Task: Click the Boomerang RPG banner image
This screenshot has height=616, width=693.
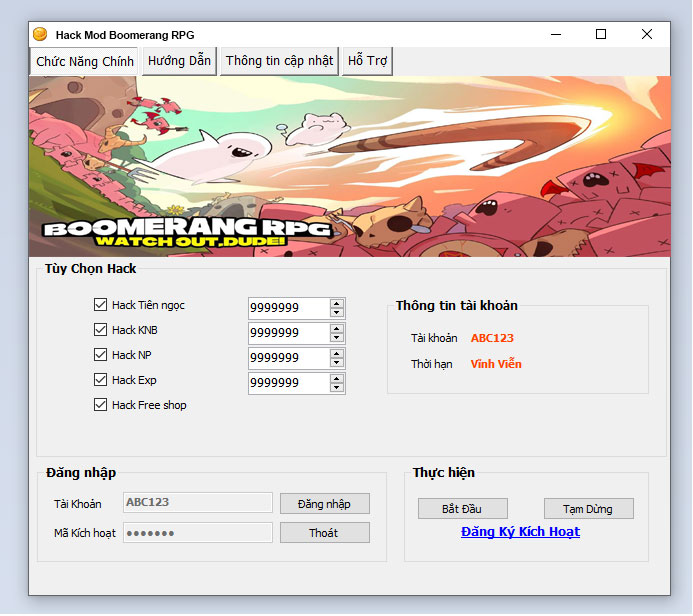Action: (x=350, y=167)
